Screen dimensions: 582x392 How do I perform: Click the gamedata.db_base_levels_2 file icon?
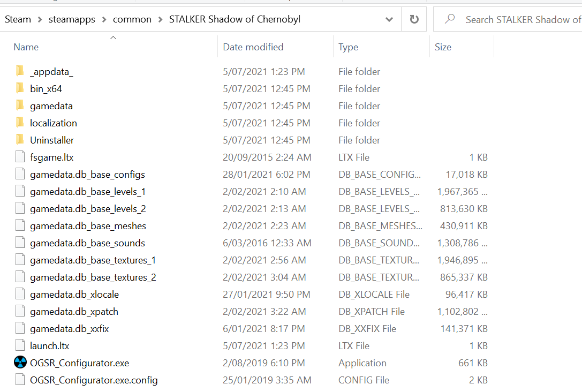click(x=20, y=208)
